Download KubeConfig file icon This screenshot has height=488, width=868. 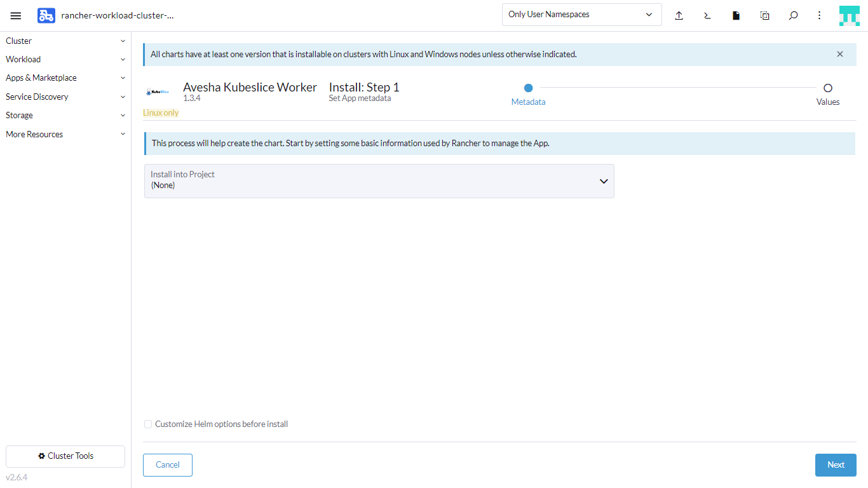coord(736,16)
